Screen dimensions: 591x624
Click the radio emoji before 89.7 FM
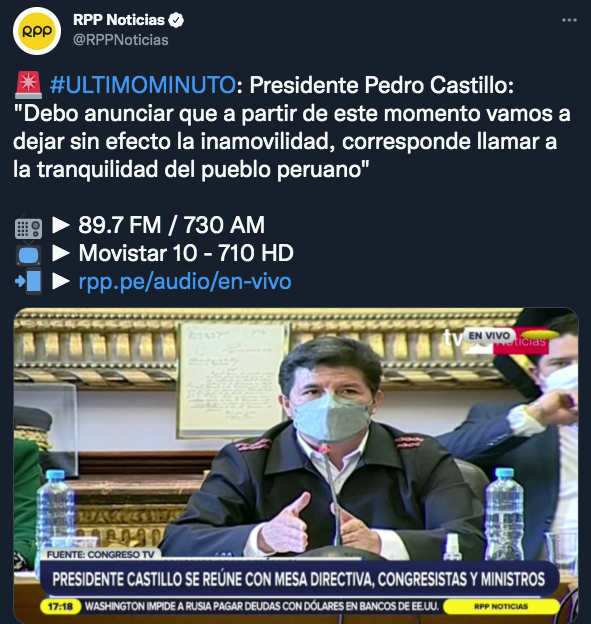[x=28, y=226]
